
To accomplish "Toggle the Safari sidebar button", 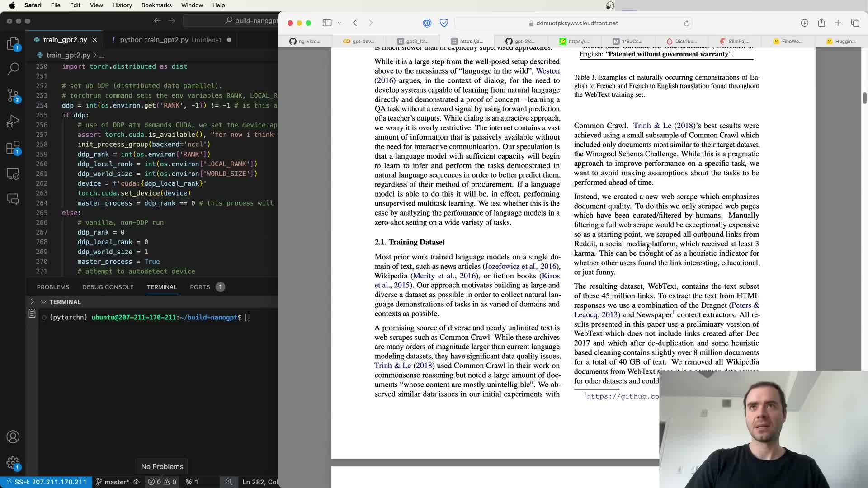I will [x=327, y=23].
